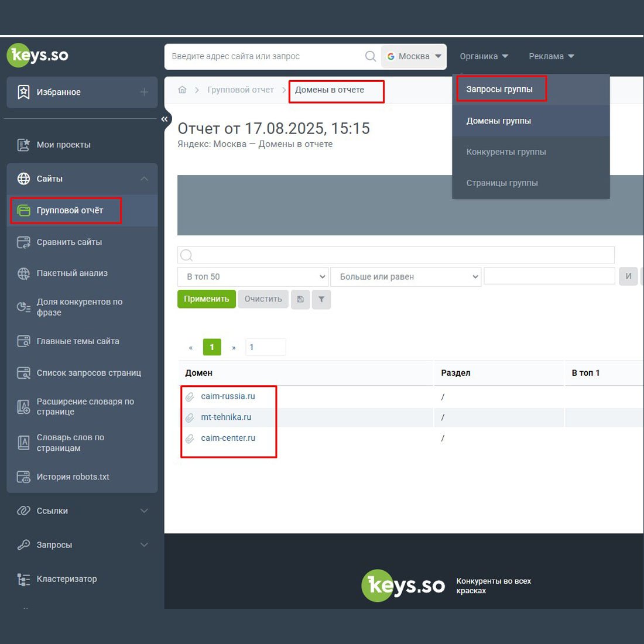This screenshot has height=644, width=644.
Task: Click the paperclip icon beside mt-tehnika.ru
Action: coord(190,418)
